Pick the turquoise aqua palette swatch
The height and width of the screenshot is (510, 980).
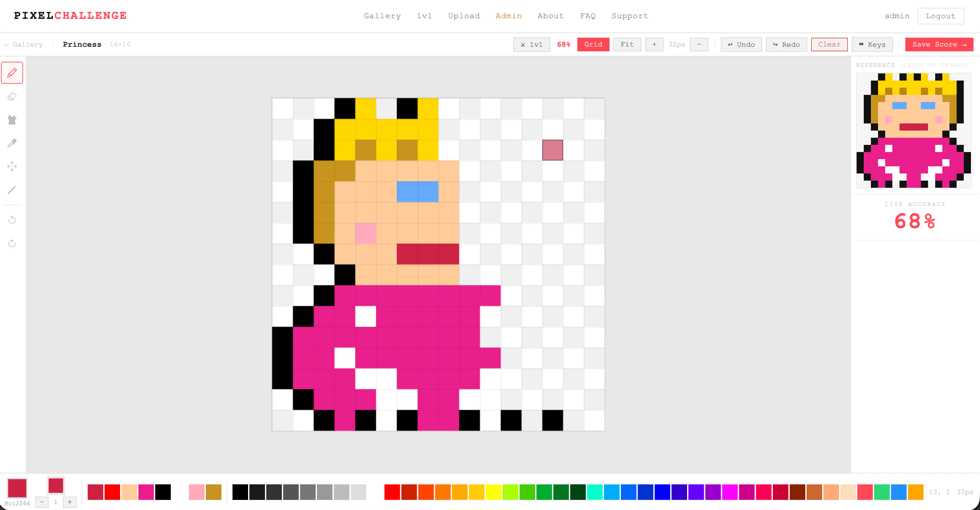[595, 492]
